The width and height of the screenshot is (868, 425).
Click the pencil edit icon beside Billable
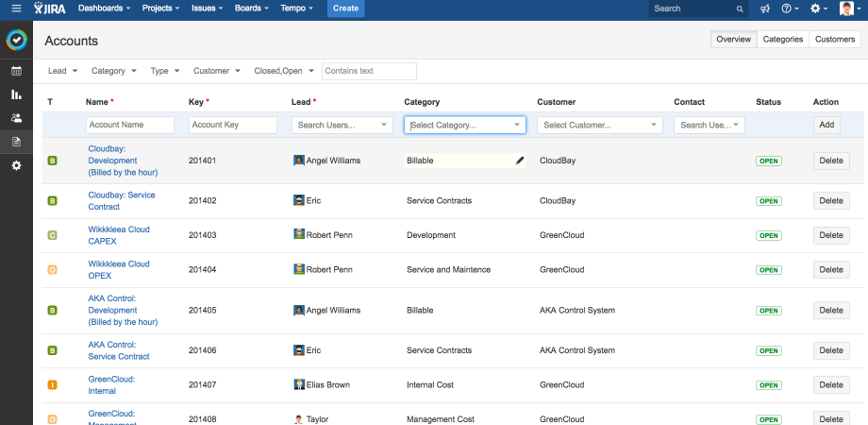coord(519,161)
